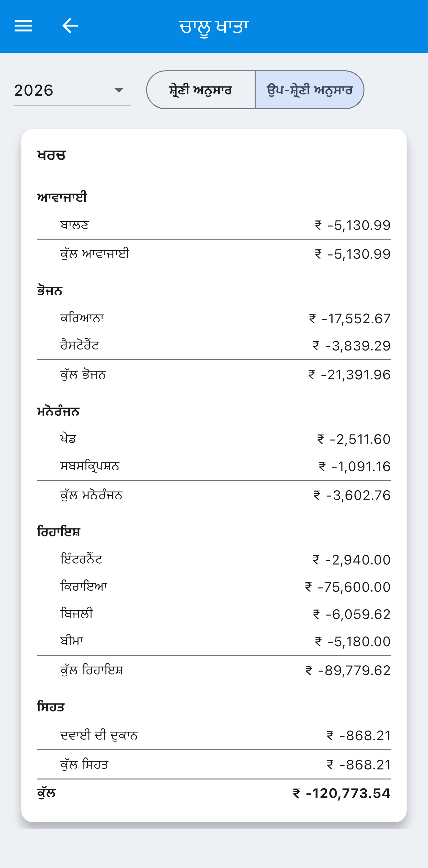Click the grand total ₹ -120,773.54

pos(341,793)
